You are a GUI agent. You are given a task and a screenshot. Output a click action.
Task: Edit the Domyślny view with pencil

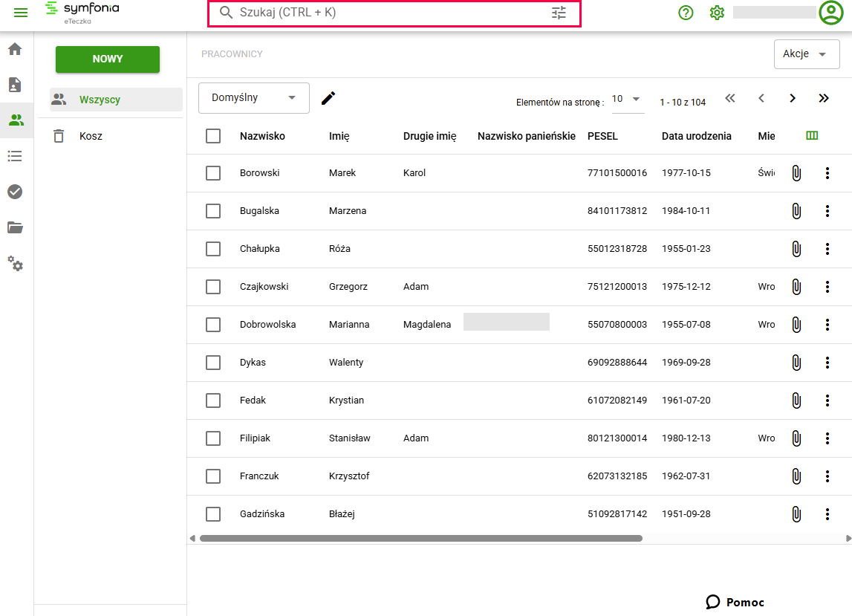(x=328, y=98)
